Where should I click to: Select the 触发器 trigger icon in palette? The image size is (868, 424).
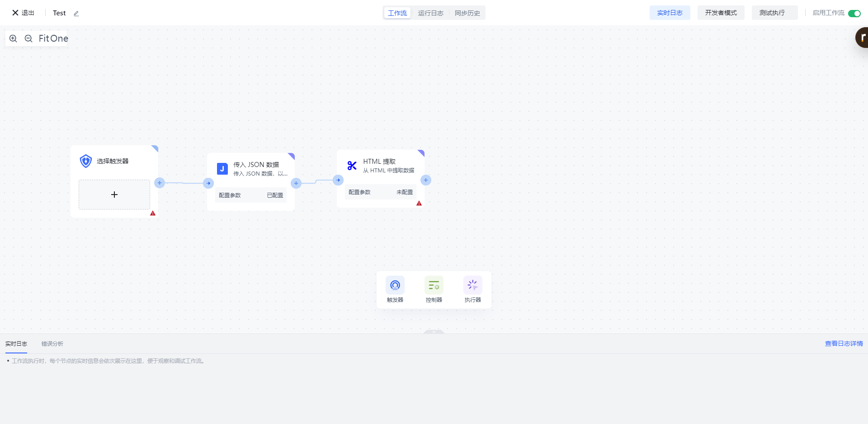point(395,285)
